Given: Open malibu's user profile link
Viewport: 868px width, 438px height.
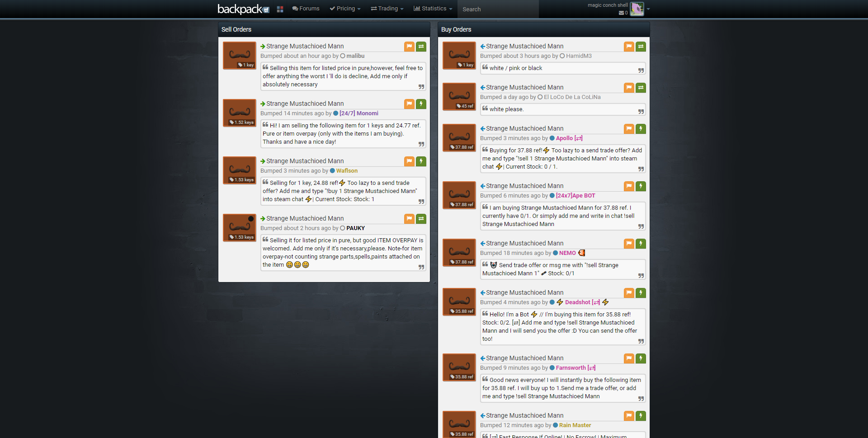Looking at the screenshot, I should click(355, 56).
